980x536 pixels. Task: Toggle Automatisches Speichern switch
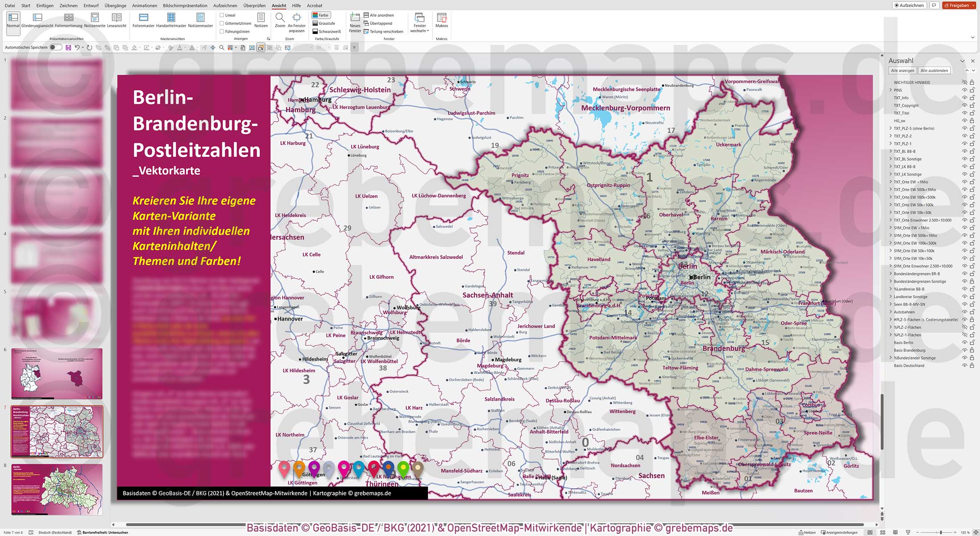[55, 47]
